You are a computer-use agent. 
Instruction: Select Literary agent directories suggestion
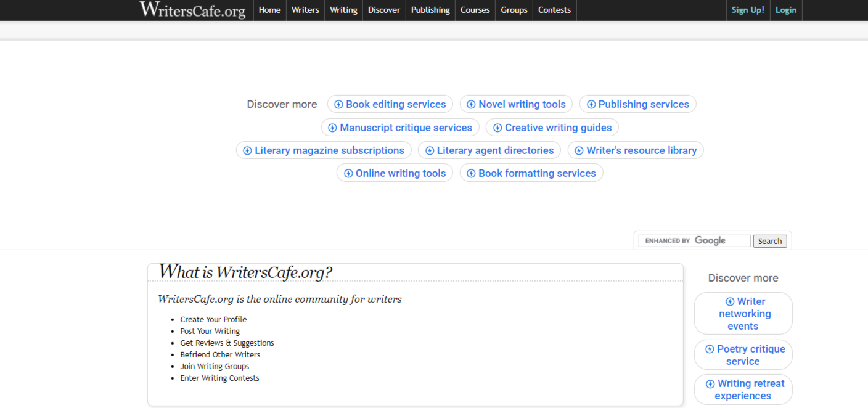pos(489,150)
